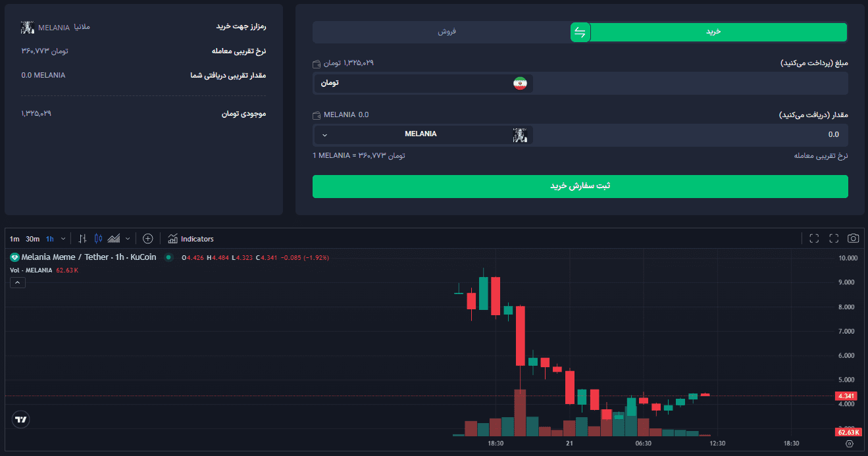Click the MELANIA coin image in the selector
Viewport: 868px width, 456px height.
(520, 135)
